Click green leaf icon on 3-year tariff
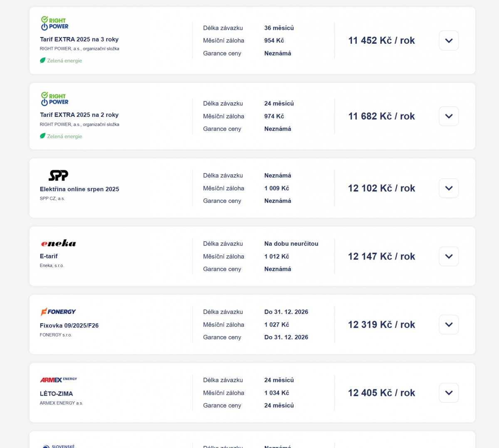Image resolution: width=499 pixels, height=448 pixels. pyautogui.click(x=42, y=60)
